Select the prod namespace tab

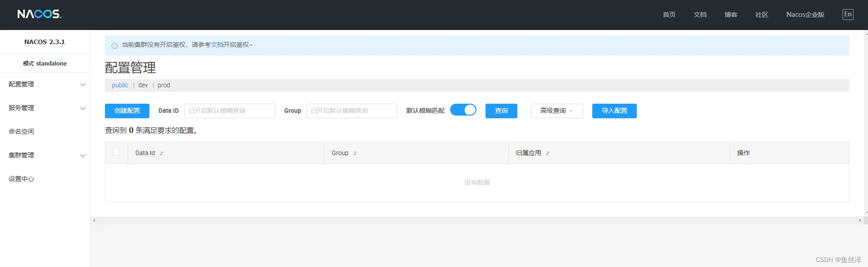click(x=164, y=86)
